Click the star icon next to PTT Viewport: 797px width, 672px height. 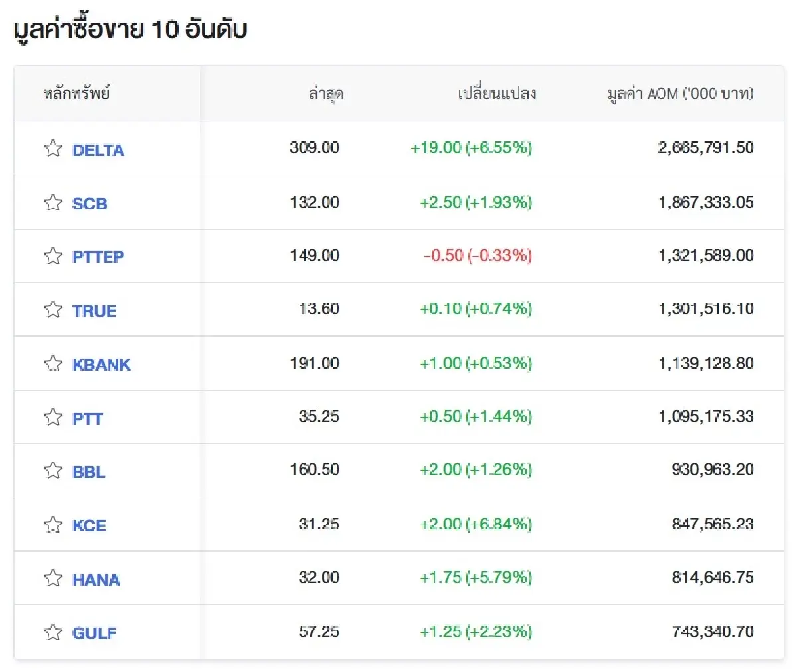pos(52,417)
